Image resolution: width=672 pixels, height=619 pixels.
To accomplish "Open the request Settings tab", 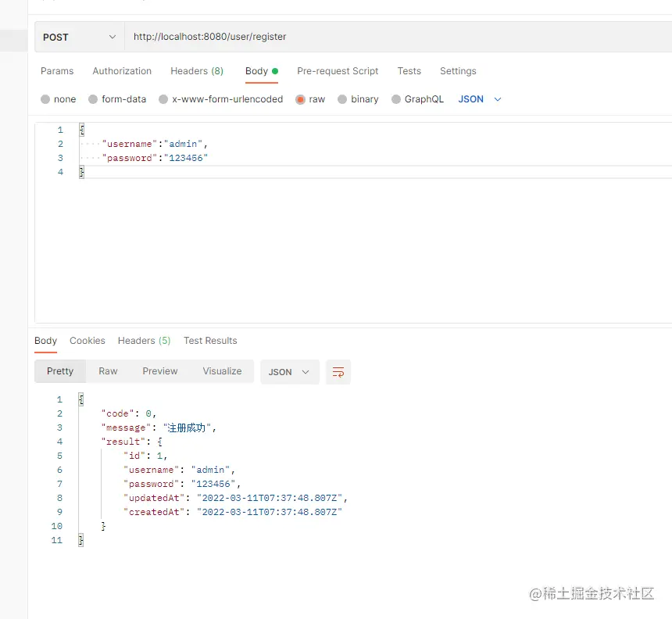I will coord(458,70).
